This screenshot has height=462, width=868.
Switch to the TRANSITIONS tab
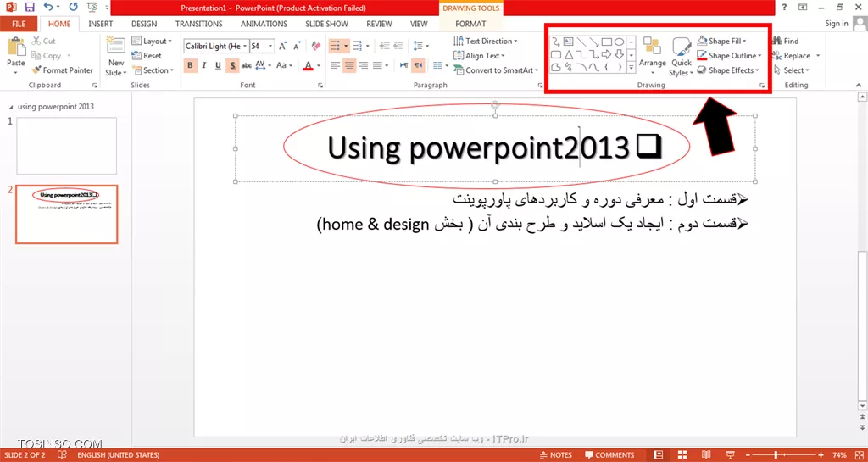[198, 24]
